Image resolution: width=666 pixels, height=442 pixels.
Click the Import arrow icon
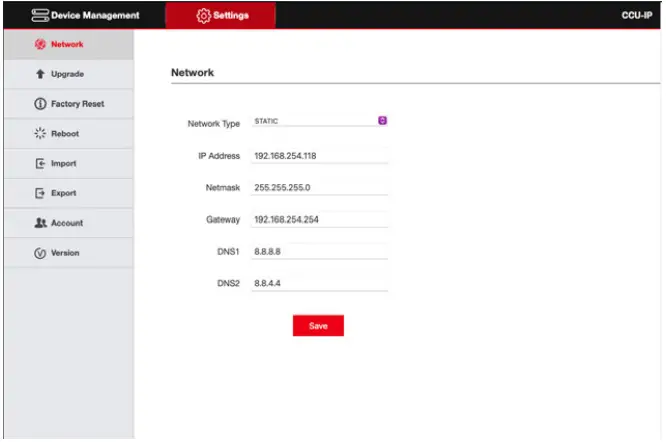40,163
